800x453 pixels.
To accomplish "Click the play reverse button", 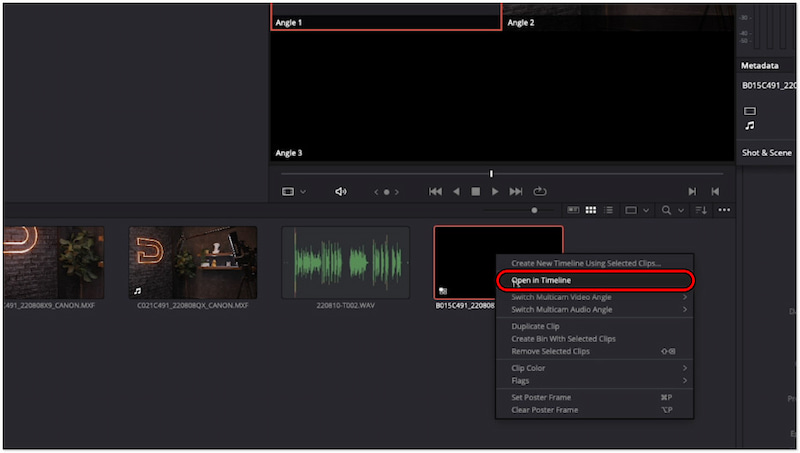I will point(456,191).
